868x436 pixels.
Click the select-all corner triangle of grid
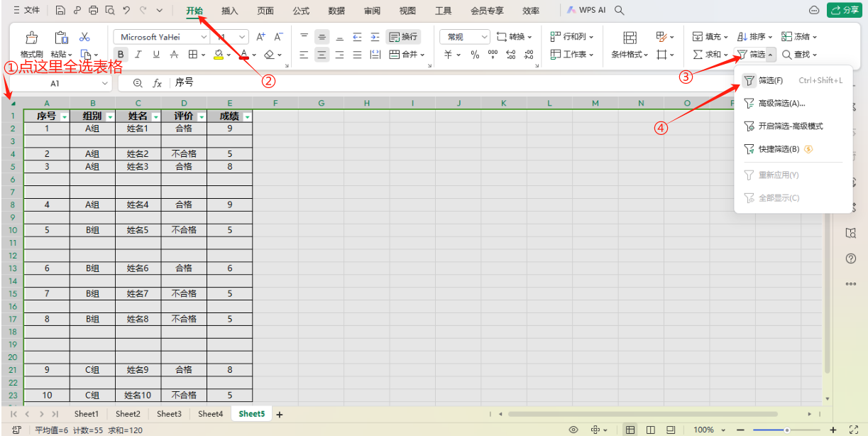coord(13,104)
